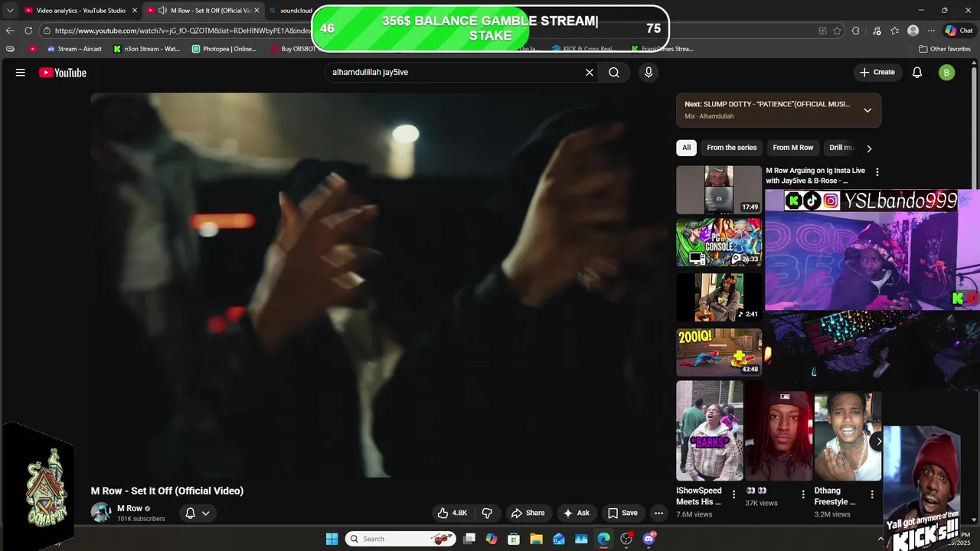
Task: Select the From M Row chip
Action: point(793,148)
